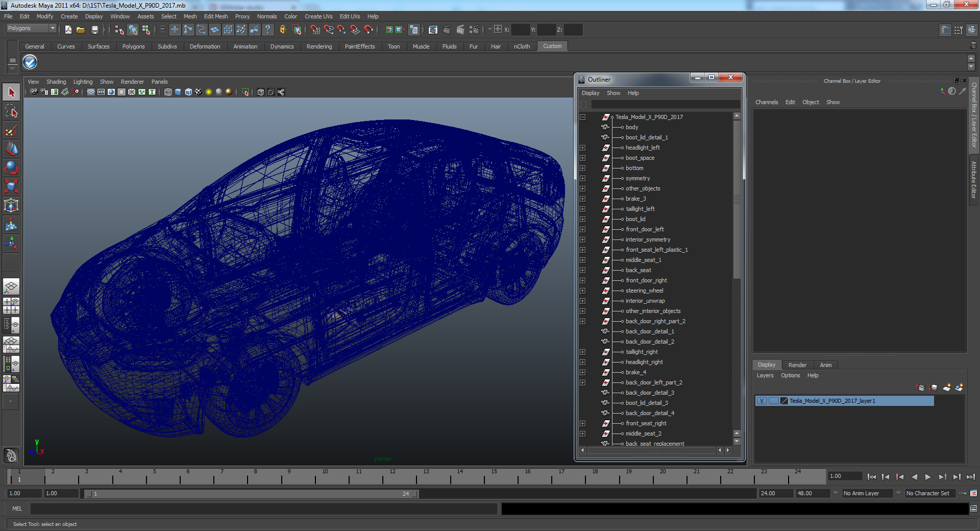980x531 pixels.
Task: Collapse the Tesla_Model_X_P90D_2017 group
Action: (582, 117)
